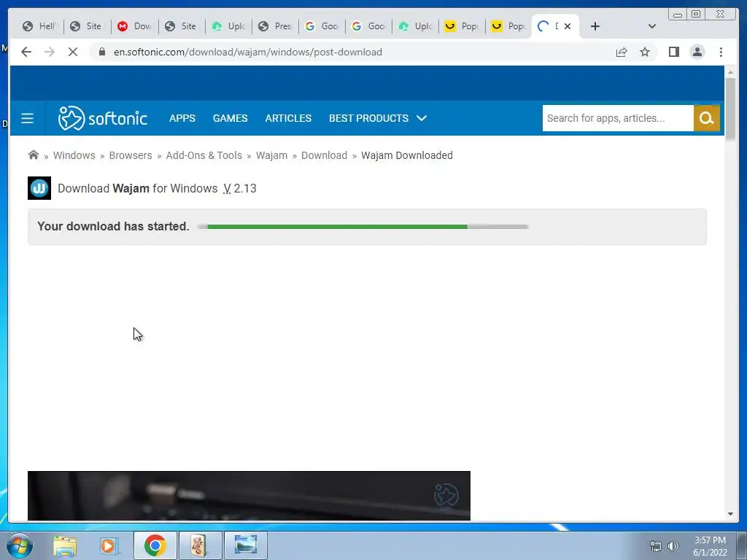Click the clock showing 3:57 PM
This screenshot has height=560, width=747.
pos(710,540)
